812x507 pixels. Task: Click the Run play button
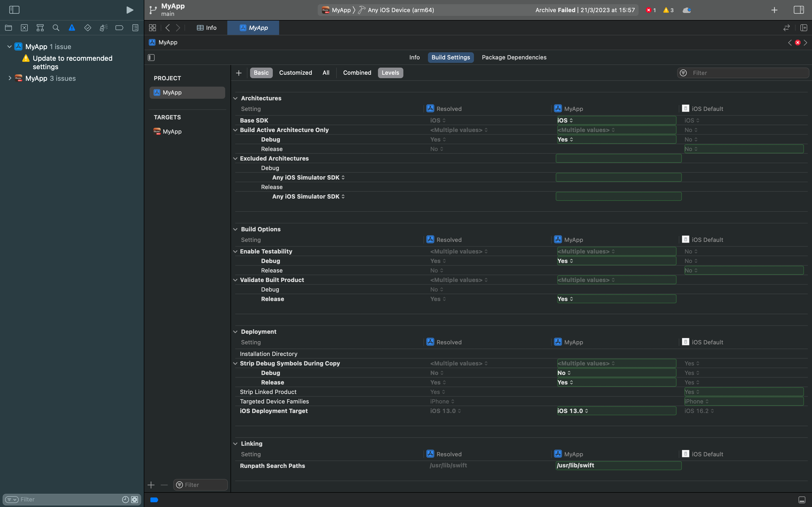point(130,10)
